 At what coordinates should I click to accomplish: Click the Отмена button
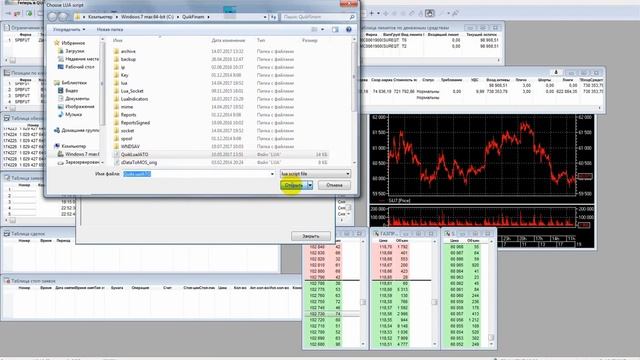coord(334,185)
